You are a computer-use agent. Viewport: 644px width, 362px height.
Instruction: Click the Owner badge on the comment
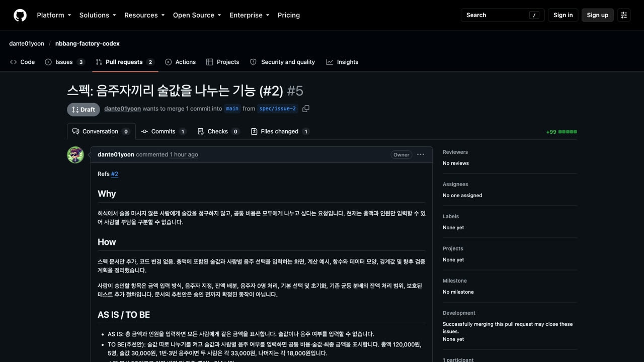(x=401, y=155)
